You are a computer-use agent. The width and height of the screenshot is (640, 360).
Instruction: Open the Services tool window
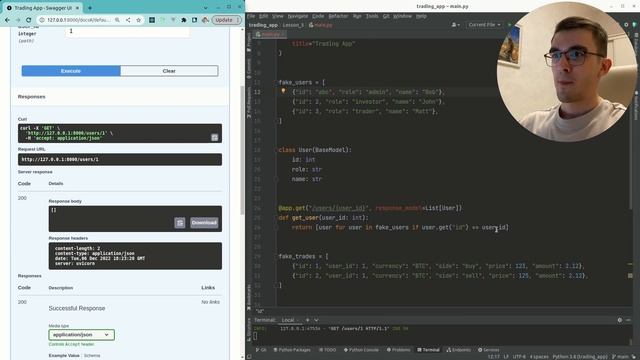click(x=489, y=350)
